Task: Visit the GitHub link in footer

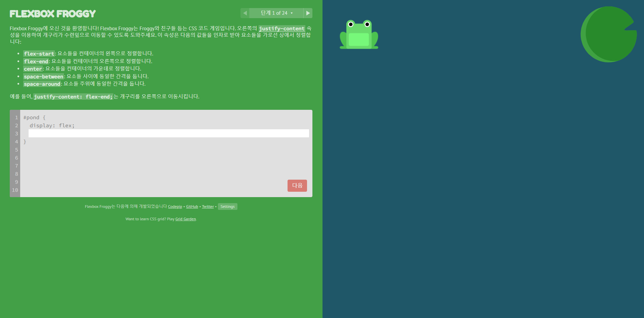Action: [192, 207]
